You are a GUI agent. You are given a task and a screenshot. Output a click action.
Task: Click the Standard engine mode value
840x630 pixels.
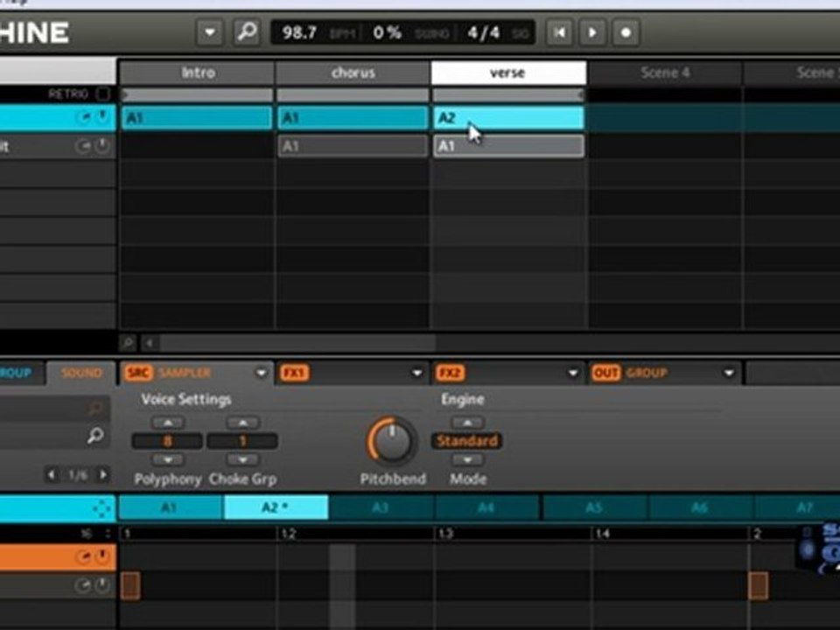(466, 441)
